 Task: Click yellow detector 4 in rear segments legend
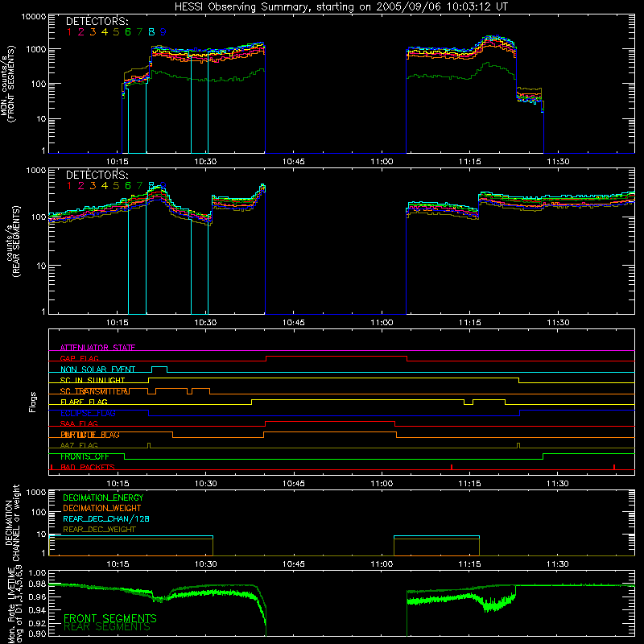point(105,186)
